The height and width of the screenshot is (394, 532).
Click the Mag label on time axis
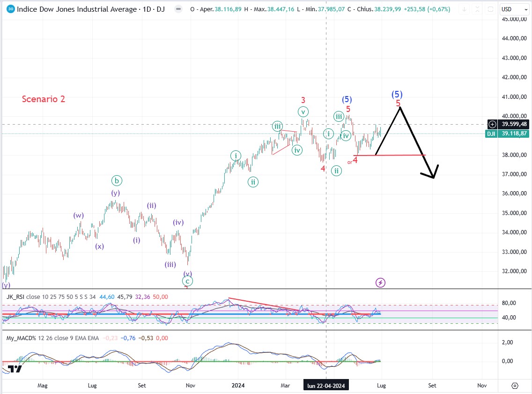click(43, 386)
